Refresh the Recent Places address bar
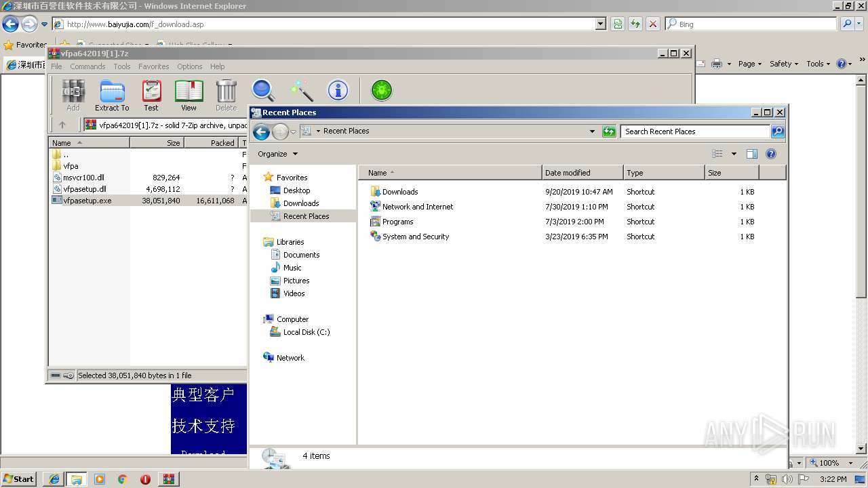This screenshot has width=868, height=488. tap(609, 131)
